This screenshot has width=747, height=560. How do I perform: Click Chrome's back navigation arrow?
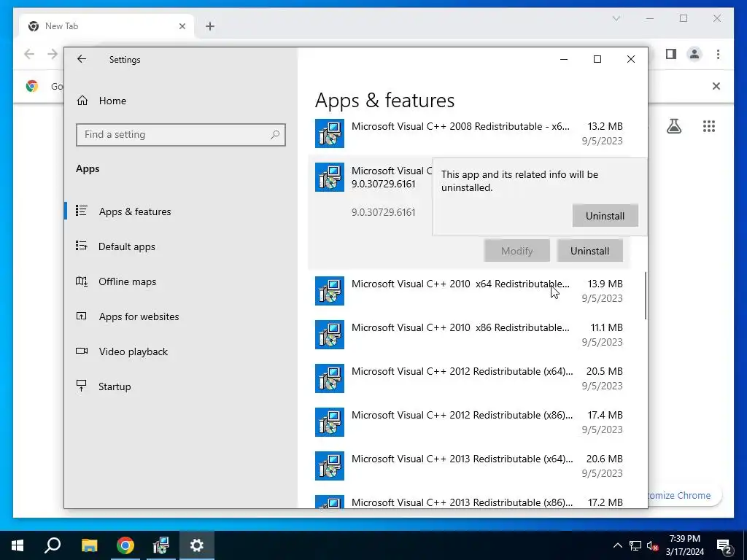click(x=29, y=54)
